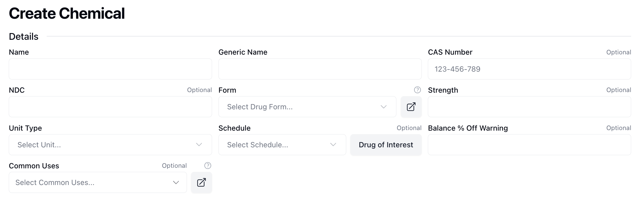The image size is (644, 204).
Task: Click the help icon beside Form label
Action: pos(417,90)
